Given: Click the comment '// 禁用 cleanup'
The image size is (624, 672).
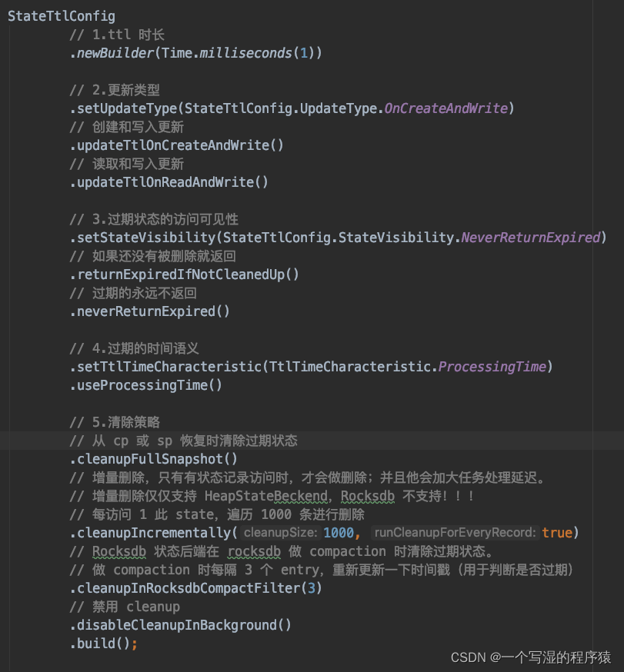Looking at the screenshot, I should coord(125,607).
